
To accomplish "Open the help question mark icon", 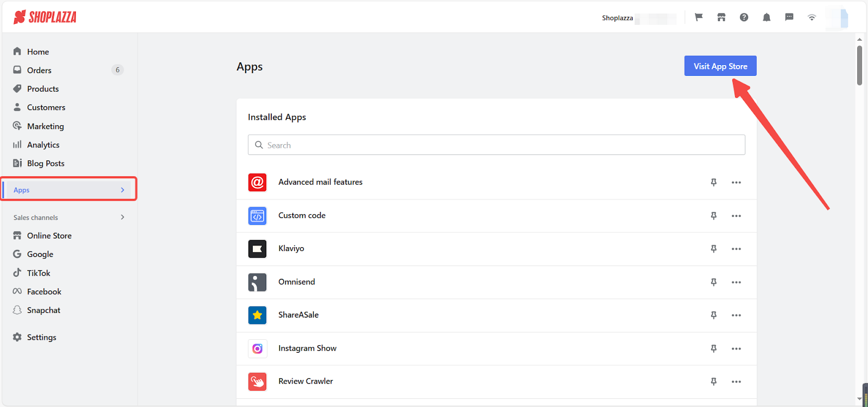I will (x=744, y=17).
